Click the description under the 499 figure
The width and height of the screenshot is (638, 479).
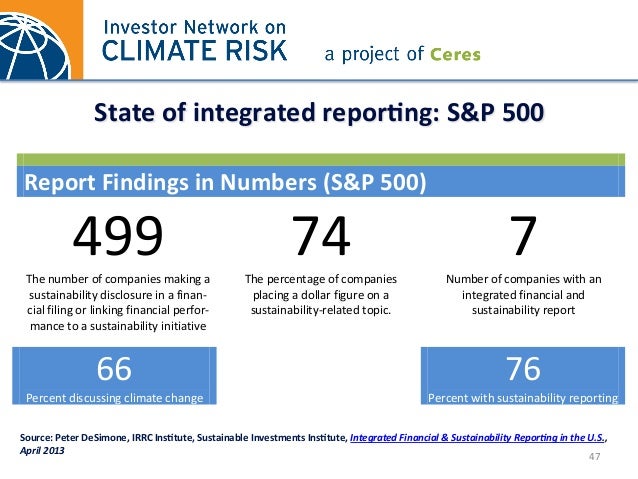[x=118, y=302]
